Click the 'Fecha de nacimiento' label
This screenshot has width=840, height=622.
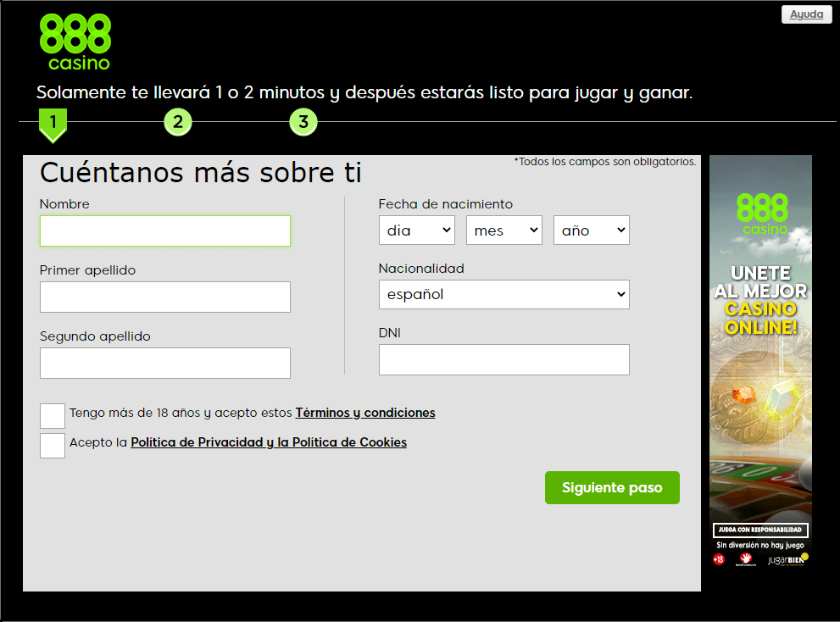click(446, 204)
